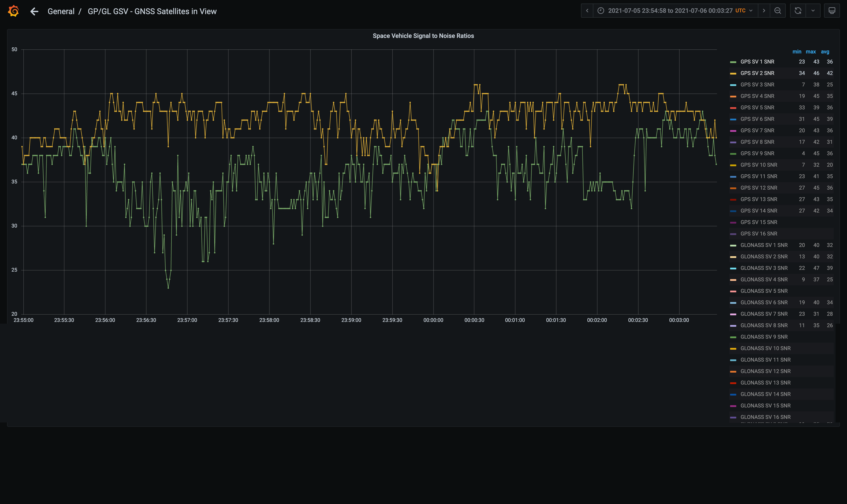Sort legend by the max column header
Image resolution: width=847 pixels, height=504 pixels.
tap(811, 52)
